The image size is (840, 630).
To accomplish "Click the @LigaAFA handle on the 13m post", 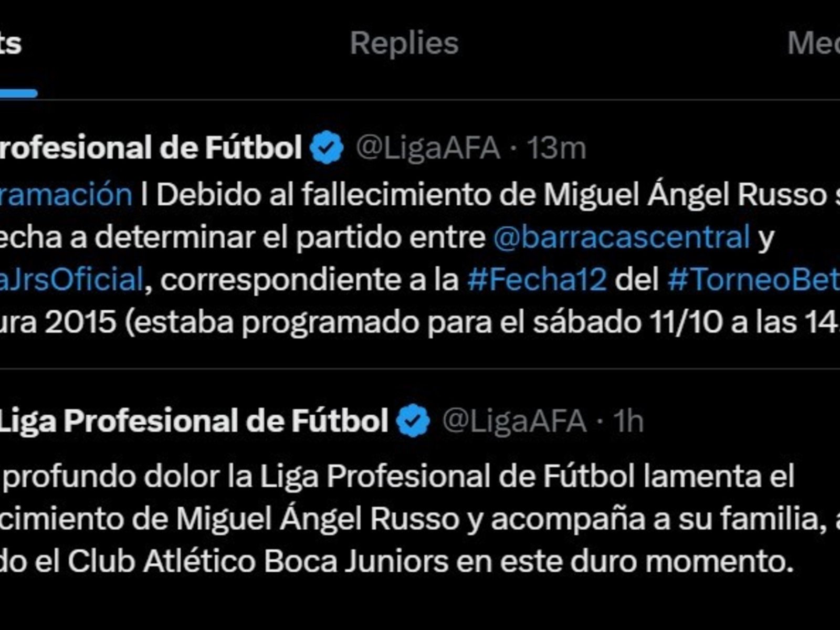I will pos(428,148).
